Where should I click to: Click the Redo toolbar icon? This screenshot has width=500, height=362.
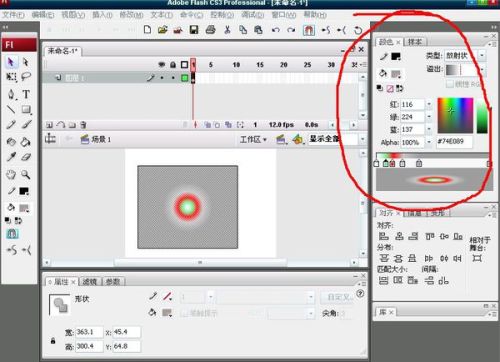[291, 30]
